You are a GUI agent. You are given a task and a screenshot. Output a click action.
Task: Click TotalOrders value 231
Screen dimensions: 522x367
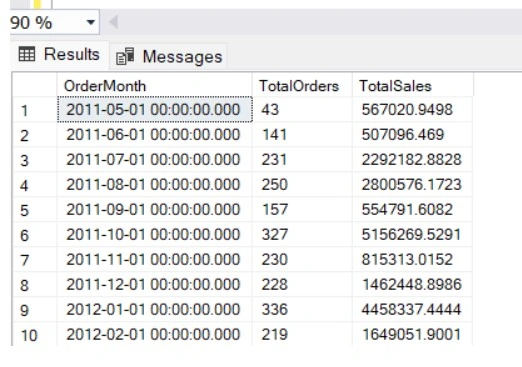302,160
